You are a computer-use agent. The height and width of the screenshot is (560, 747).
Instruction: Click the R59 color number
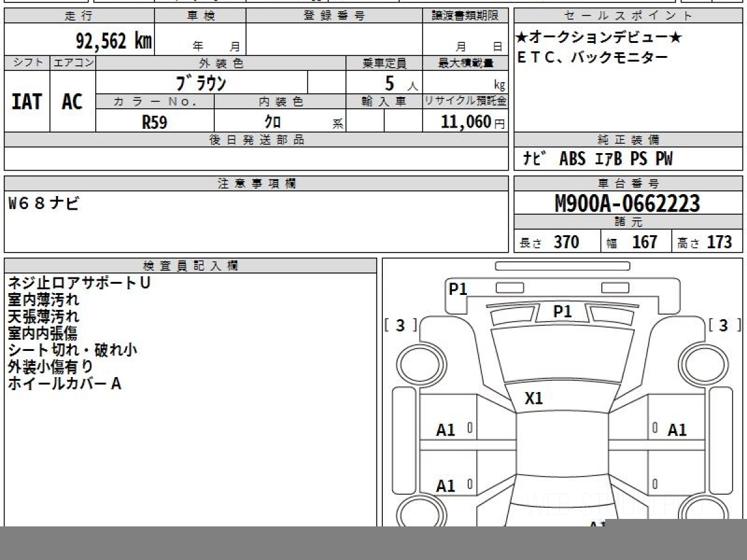click(x=154, y=123)
